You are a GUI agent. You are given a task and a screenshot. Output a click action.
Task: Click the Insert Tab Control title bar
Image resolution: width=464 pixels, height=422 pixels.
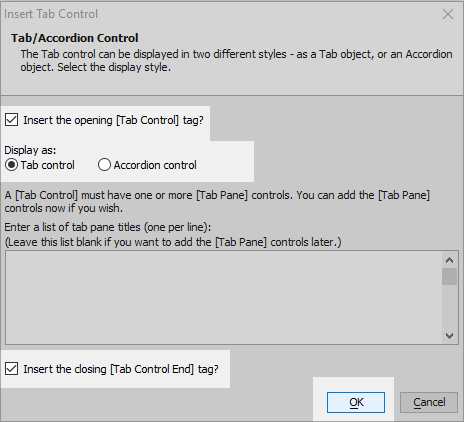click(220, 14)
